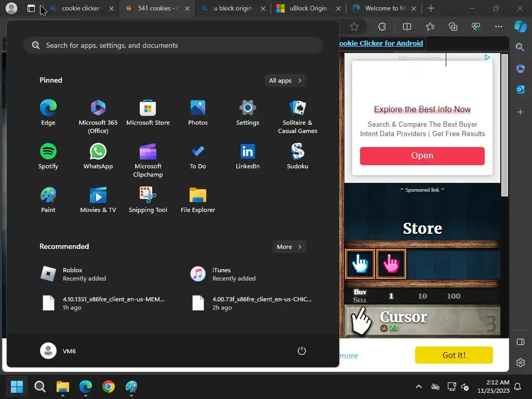Switch to the cookie clicker search tab
Screen dimensions: 532x399
pos(81,8)
